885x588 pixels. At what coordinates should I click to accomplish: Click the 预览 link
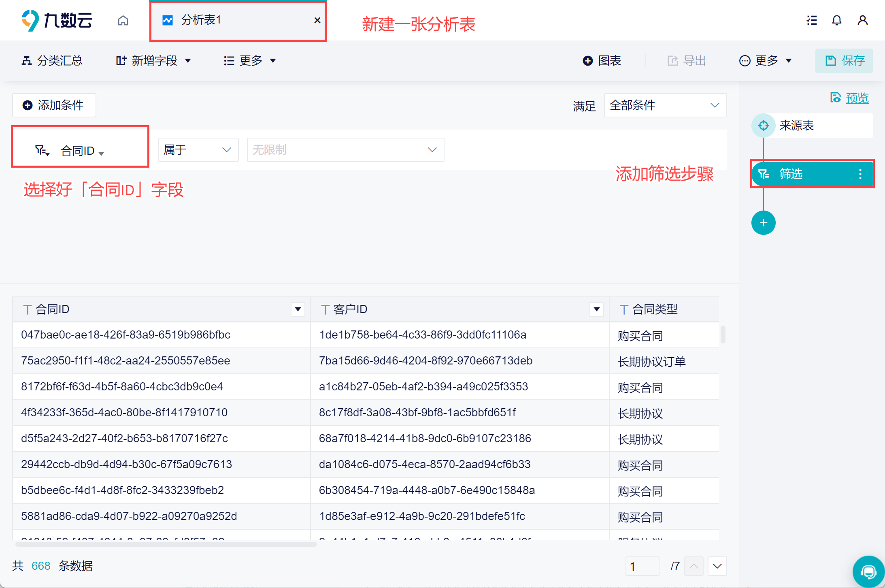click(x=857, y=98)
